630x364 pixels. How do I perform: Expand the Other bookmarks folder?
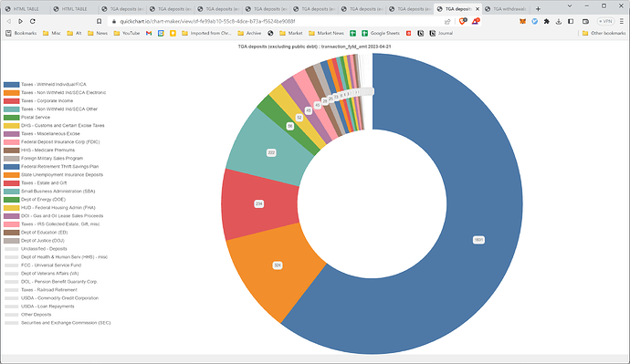point(604,34)
